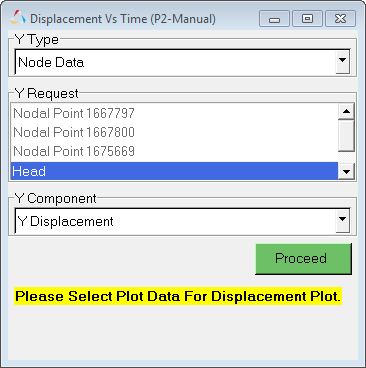This screenshot has height=368, width=366.
Task: Minimize the Displacement Vs Time window
Action: click(x=274, y=19)
